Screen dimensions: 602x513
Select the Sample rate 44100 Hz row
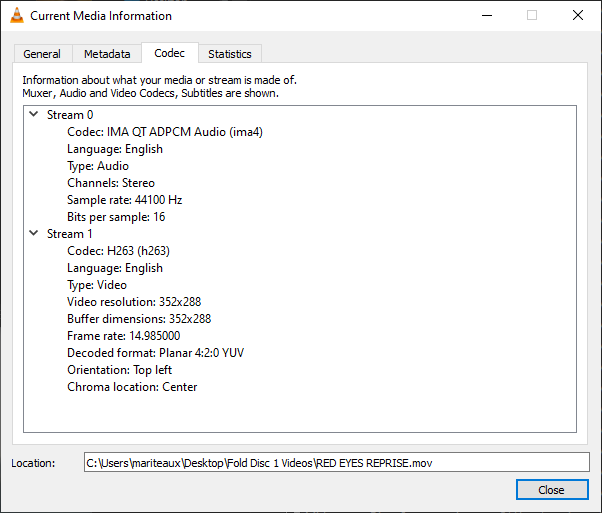point(124,200)
